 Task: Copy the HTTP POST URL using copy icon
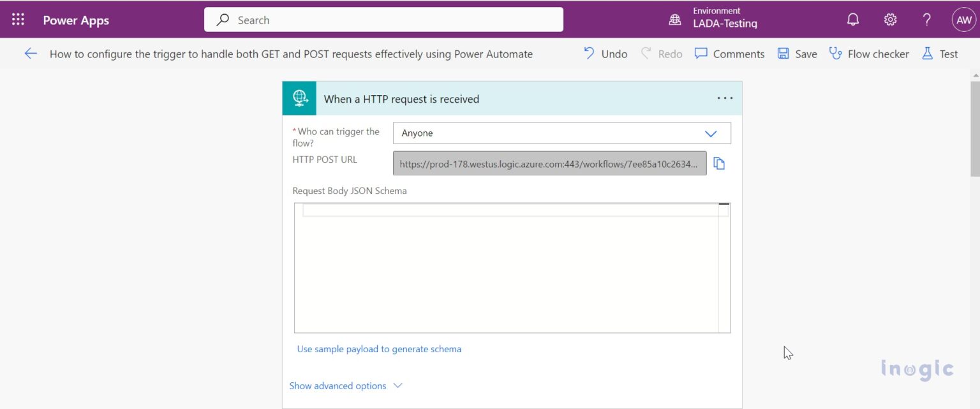(x=719, y=163)
